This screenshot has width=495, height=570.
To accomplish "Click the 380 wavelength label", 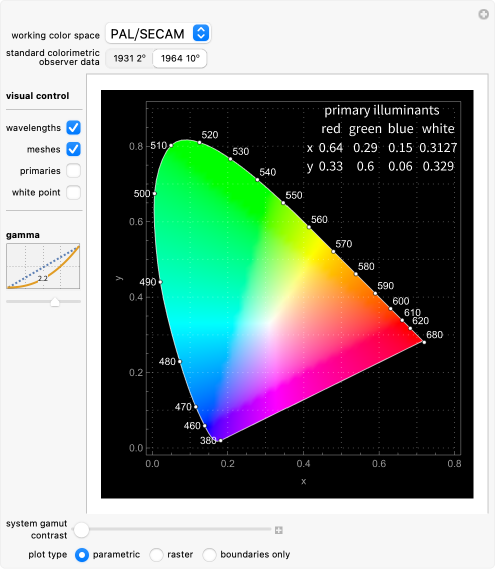I will click(x=208, y=441).
